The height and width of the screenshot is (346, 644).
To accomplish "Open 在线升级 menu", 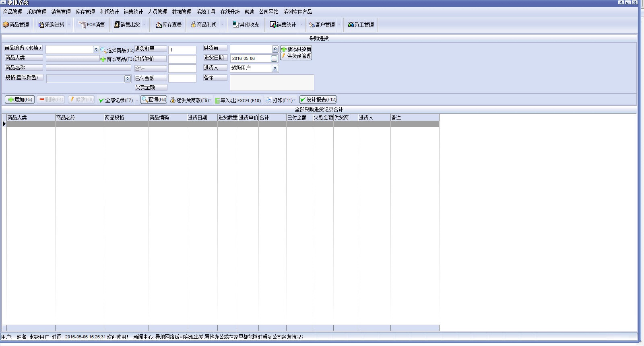I will click(230, 12).
